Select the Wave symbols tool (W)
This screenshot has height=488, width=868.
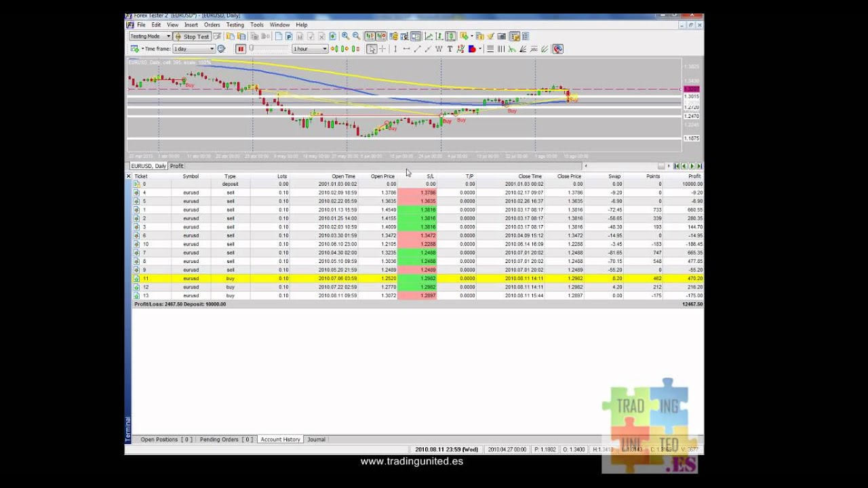pos(439,49)
